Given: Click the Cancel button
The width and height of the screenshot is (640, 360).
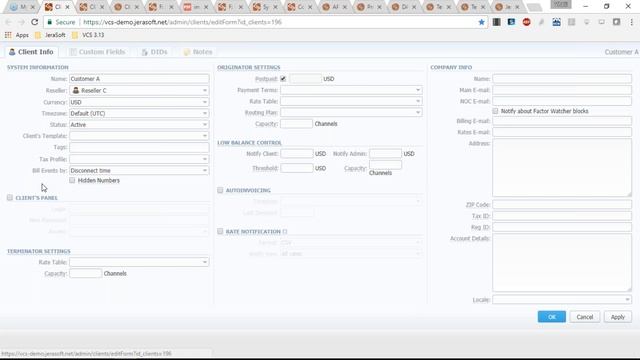Looking at the screenshot, I should coord(584,317).
